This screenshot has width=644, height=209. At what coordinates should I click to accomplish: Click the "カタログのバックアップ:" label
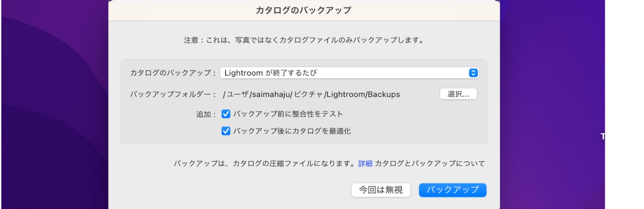pyautogui.click(x=172, y=73)
